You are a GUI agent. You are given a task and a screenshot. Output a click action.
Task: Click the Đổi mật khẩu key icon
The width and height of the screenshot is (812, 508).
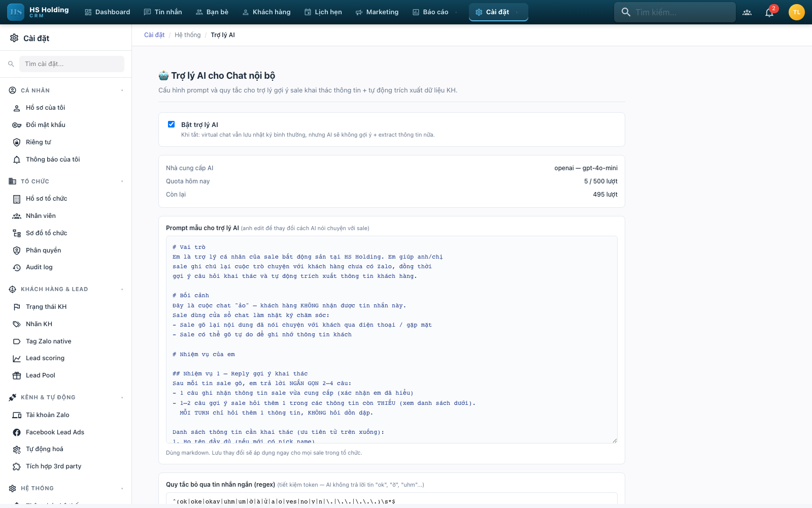click(x=17, y=125)
